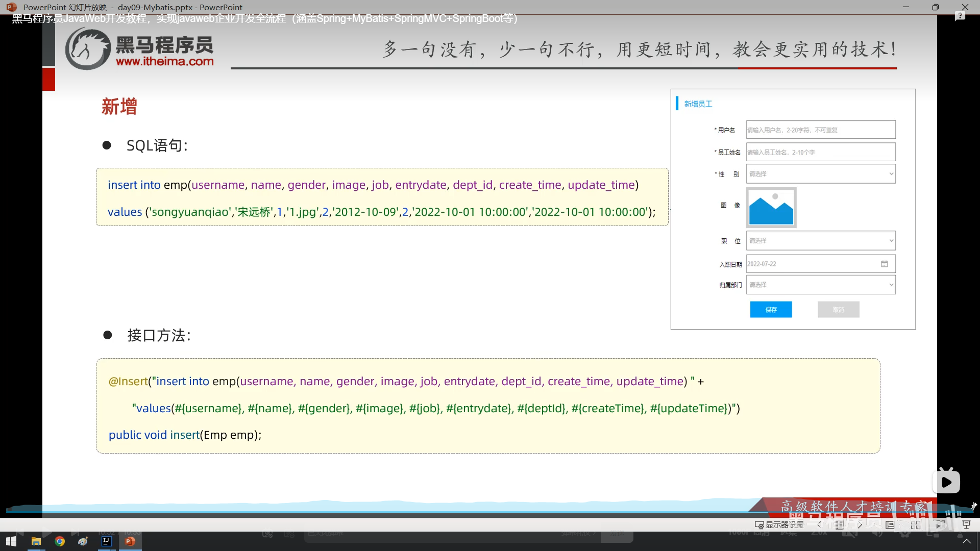
Task: Click the 'insert into' keyword in SQL box
Action: (134, 185)
